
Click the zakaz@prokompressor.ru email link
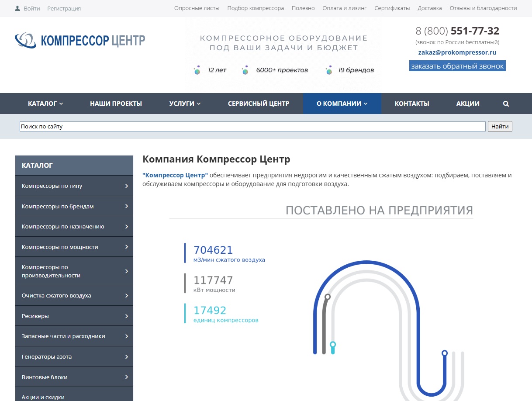point(457,52)
